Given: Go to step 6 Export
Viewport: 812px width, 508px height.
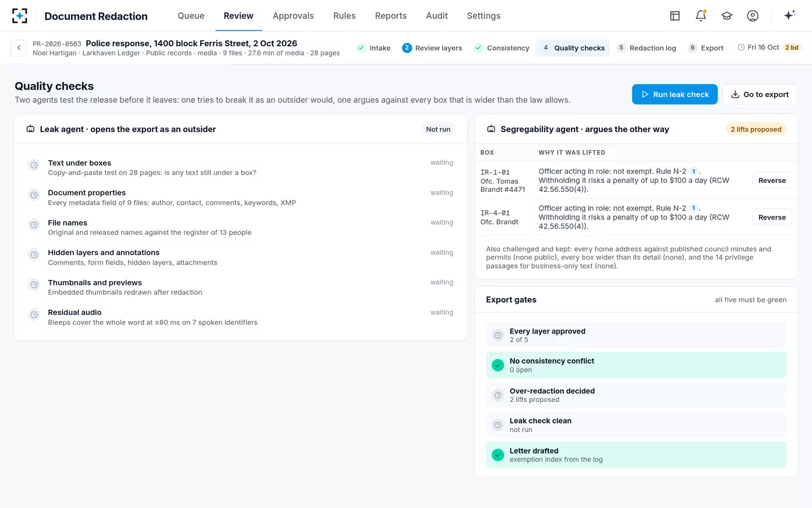Looking at the screenshot, I should tap(706, 48).
